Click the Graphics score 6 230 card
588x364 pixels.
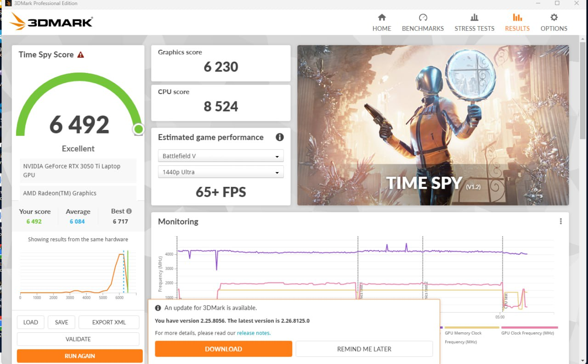[x=221, y=63]
